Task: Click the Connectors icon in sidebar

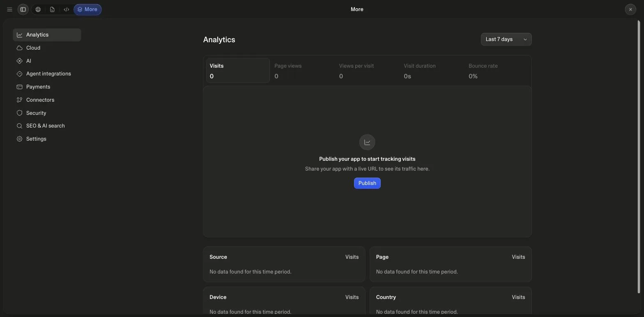Action: [x=19, y=100]
